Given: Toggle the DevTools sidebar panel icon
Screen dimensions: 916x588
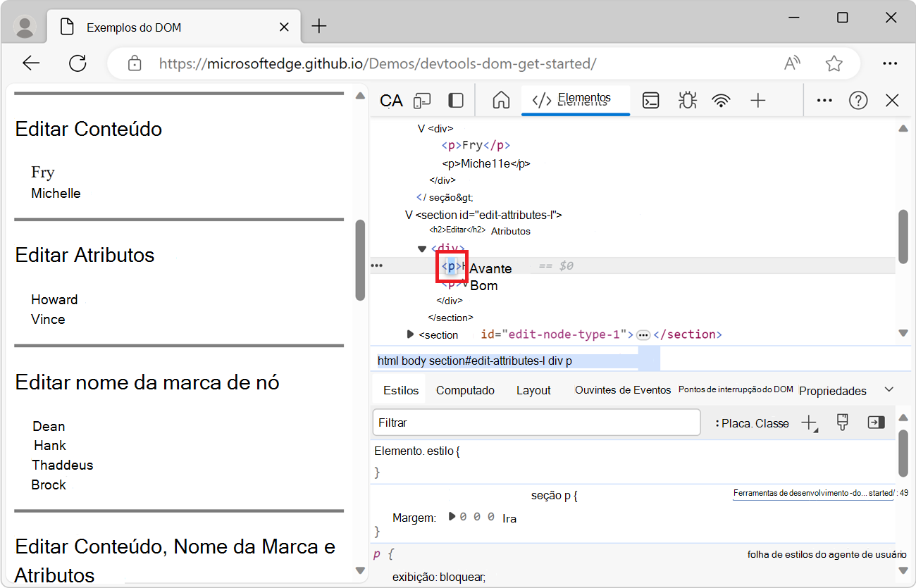Looking at the screenshot, I should 456,101.
